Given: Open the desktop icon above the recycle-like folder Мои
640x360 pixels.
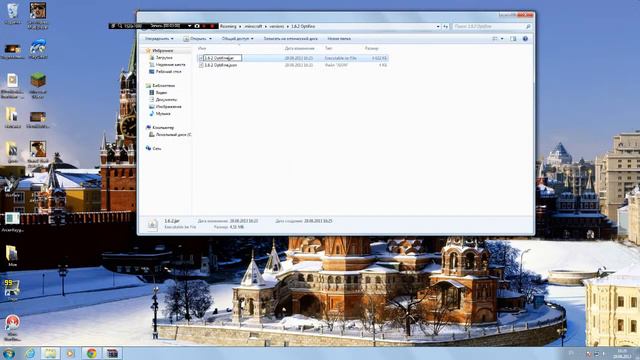Looking at the screenshot, I should (12, 222).
